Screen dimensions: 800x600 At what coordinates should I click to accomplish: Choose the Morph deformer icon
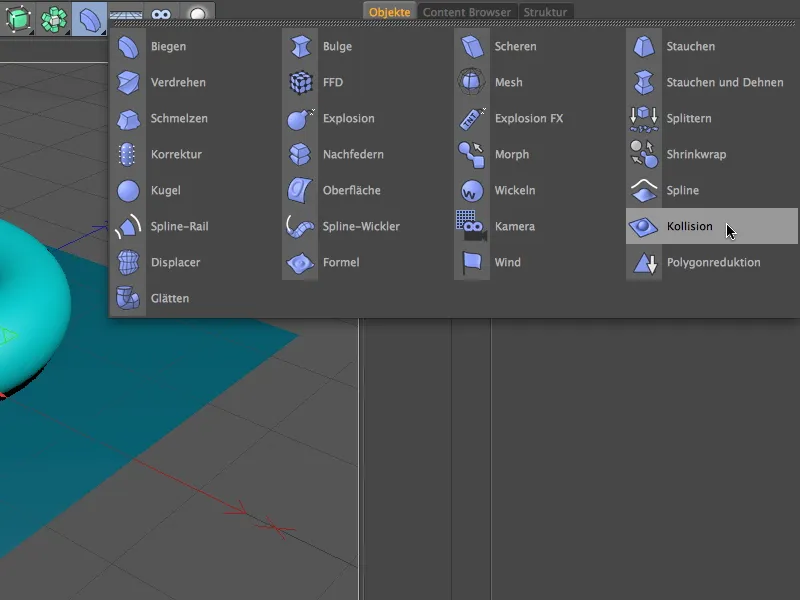pyautogui.click(x=472, y=155)
